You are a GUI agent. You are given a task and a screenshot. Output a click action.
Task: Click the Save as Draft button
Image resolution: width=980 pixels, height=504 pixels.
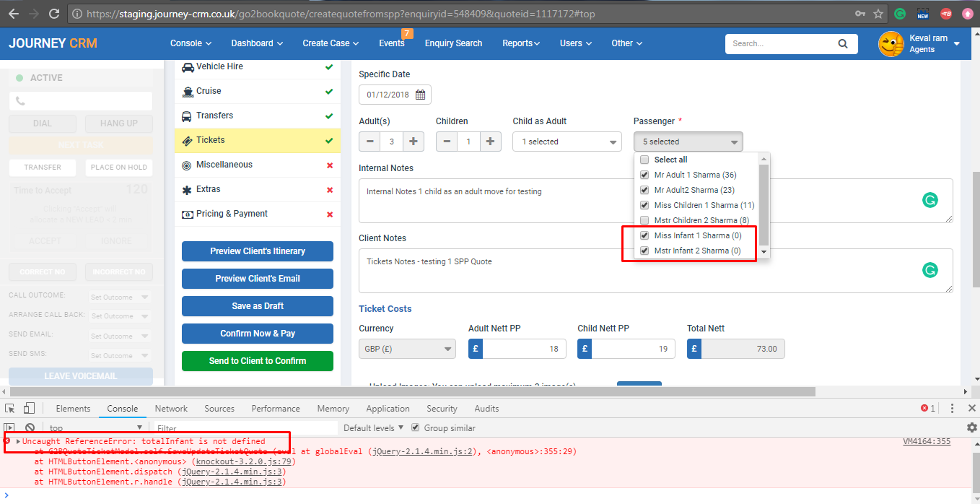258,306
